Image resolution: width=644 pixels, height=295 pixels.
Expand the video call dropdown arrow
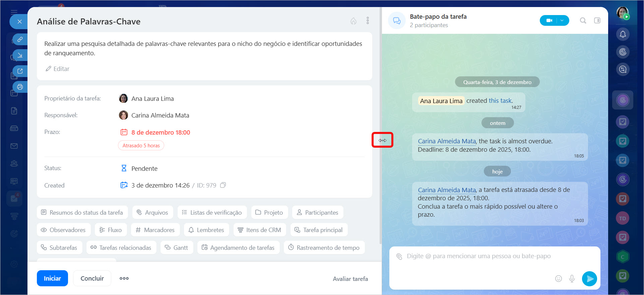click(562, 20)
